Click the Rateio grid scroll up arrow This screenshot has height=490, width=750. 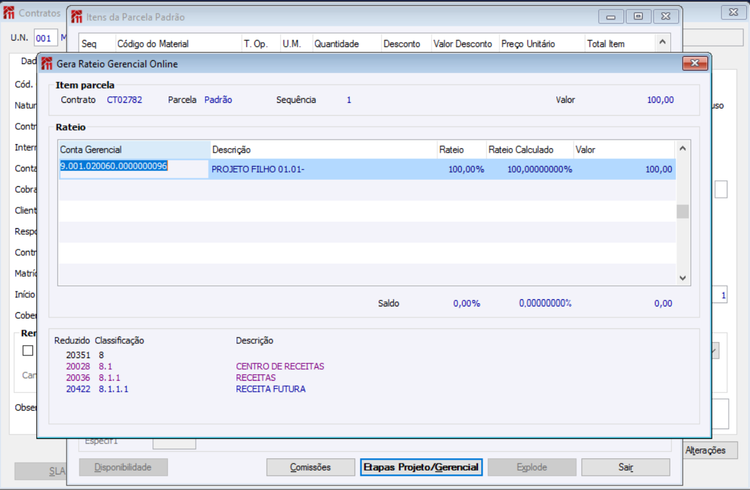pyautogui.click(x=683, y=148)
